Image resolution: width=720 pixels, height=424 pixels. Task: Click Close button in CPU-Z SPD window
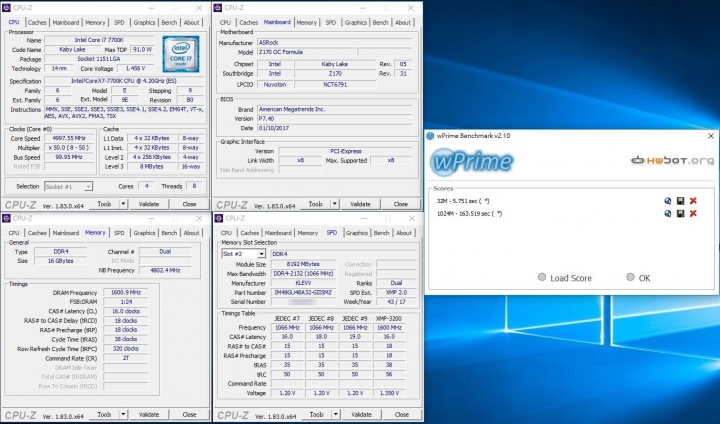point(402,414)
